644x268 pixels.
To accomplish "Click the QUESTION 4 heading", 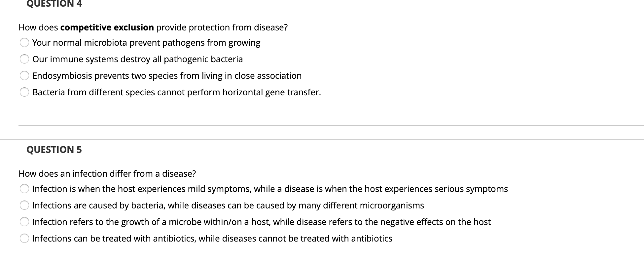I will tap(54, 4).
